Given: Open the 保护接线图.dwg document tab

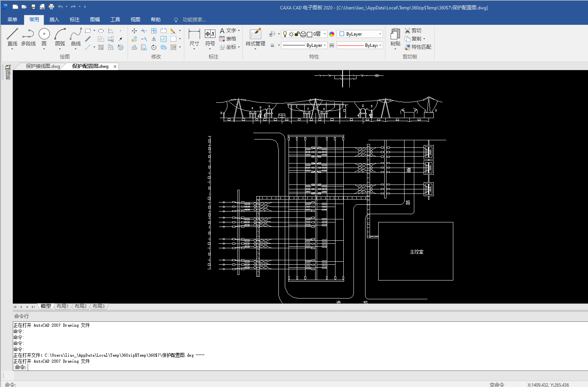Looking at the screenshot, I should [42, 66].
